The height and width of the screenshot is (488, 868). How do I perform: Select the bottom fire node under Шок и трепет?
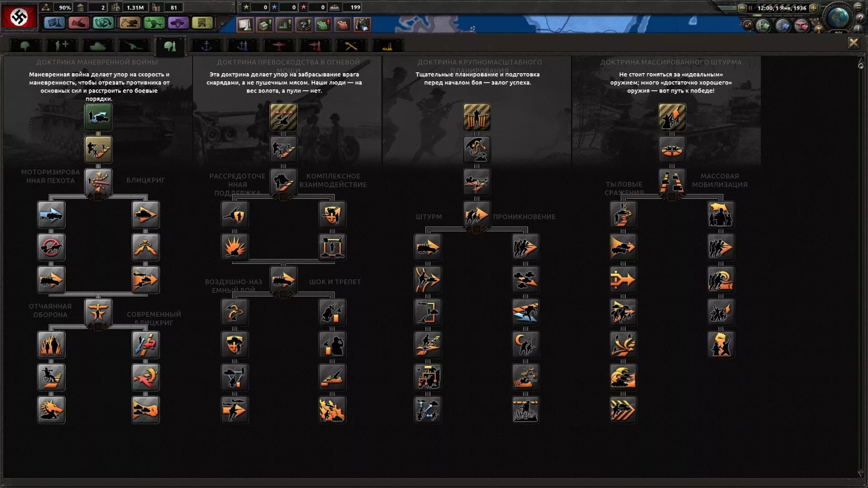click(x=332, y=410)
